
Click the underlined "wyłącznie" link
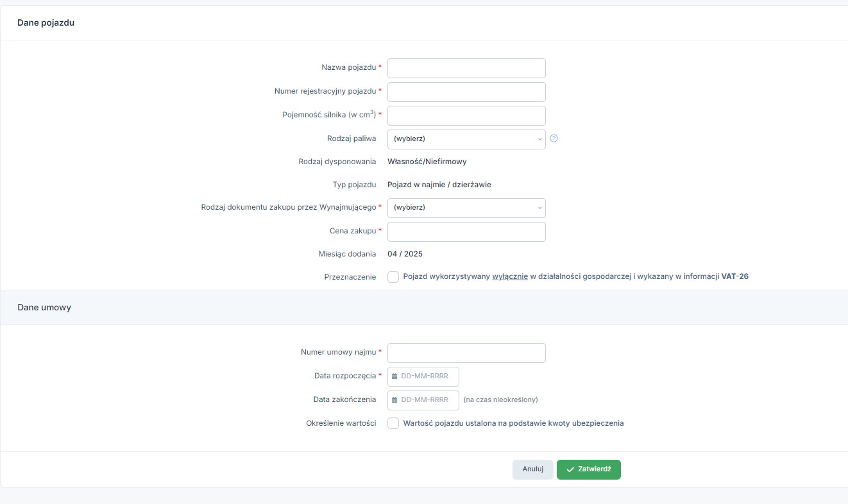click(510, 277)
